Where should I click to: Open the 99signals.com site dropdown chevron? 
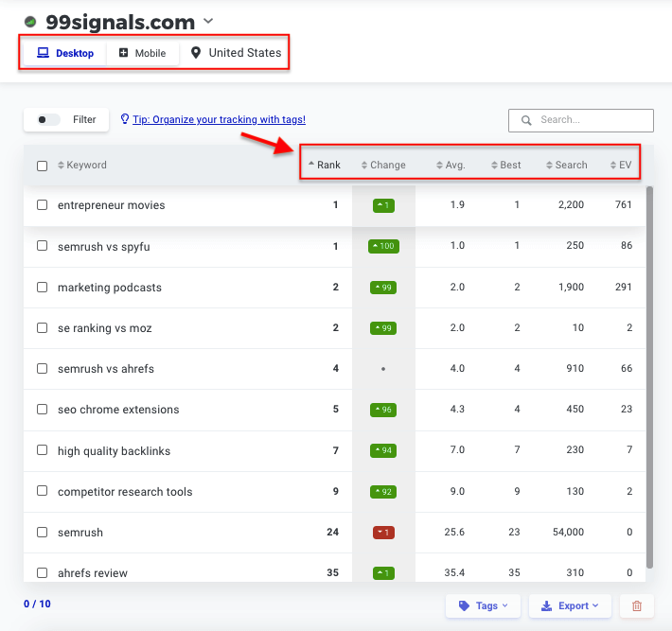208,21
